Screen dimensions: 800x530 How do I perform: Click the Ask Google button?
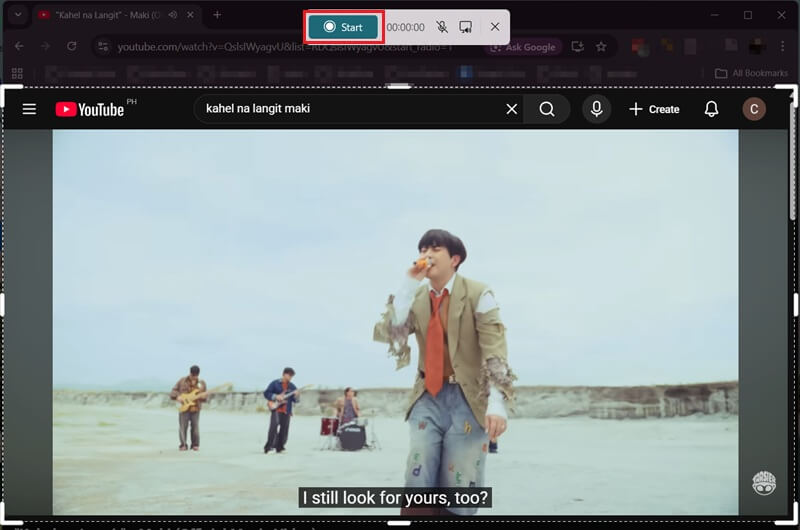point(523,47)
